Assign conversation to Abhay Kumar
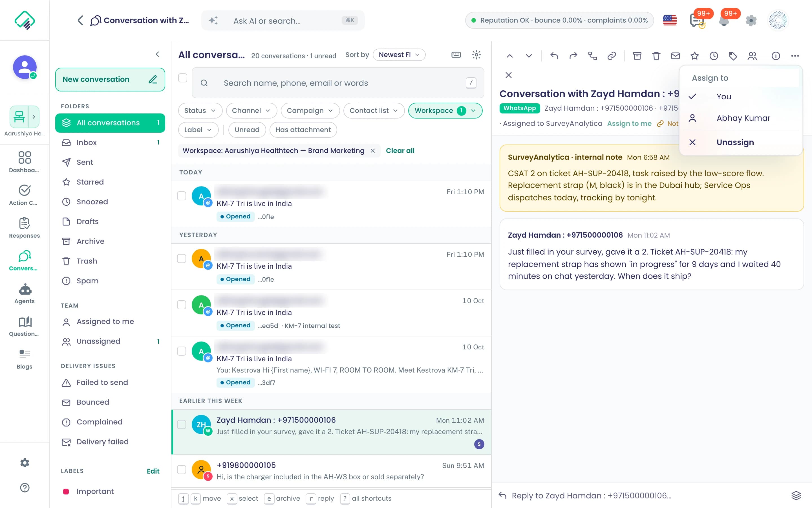Image resolution: width=812 pixels, height=508 pixels. (x=741, y=118)
